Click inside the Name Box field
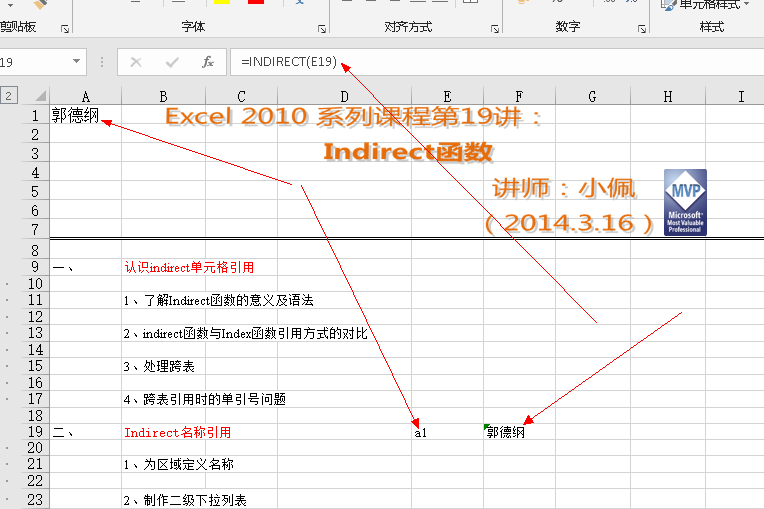The image size is (764, 509). (x=34, y=62)
